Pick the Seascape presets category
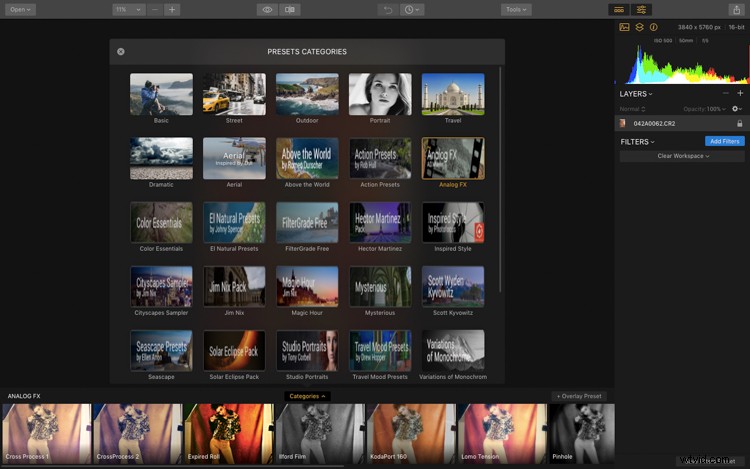The height and width of the screenshot is (469, 750). point(161,355)
